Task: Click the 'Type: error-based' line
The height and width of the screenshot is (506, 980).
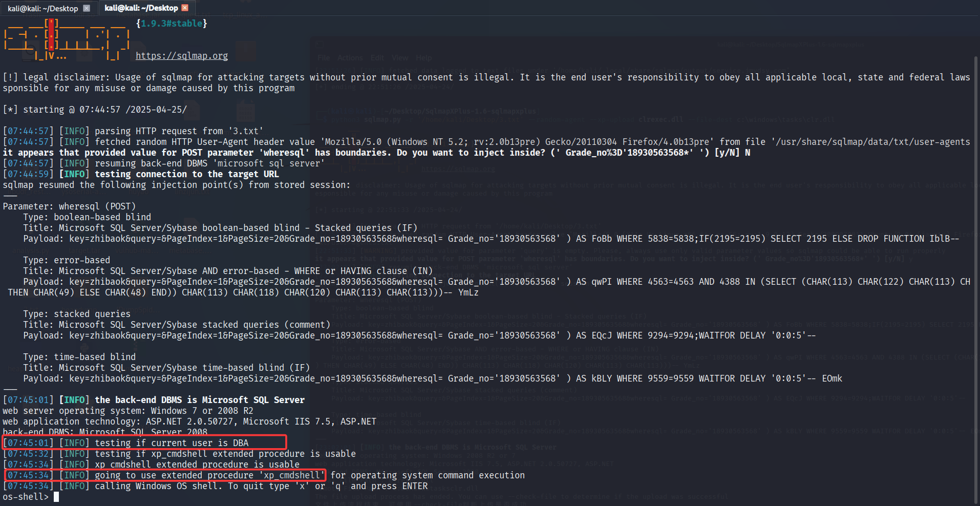Action: click(x=67, y=260)
